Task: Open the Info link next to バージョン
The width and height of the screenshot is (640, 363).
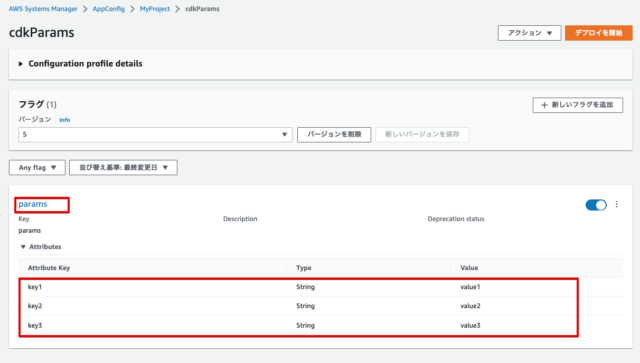Action: coord(64,120)
